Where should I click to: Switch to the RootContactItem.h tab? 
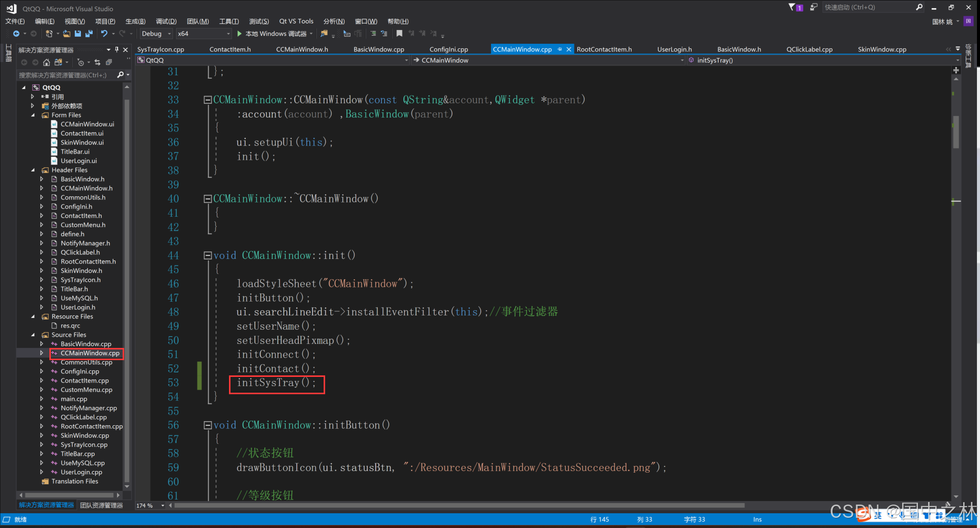(604, 49)
